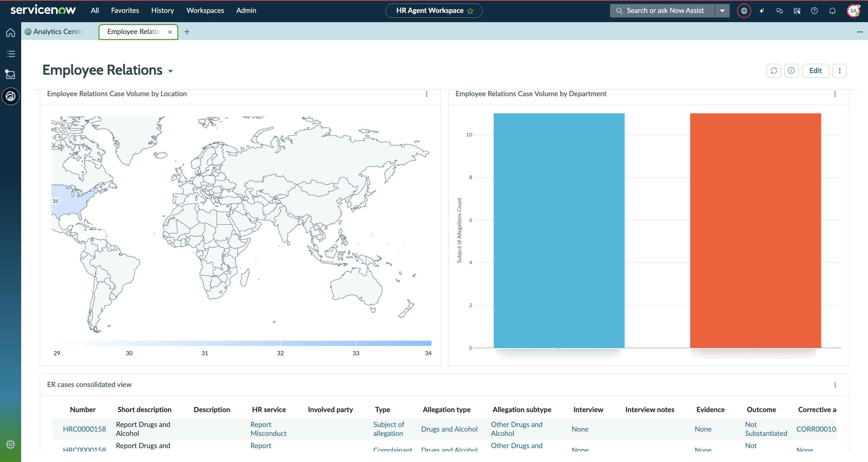Screen dimensions: 868x462
Task: Open the Now Assist sparkle icon
Action: [761, 11]
